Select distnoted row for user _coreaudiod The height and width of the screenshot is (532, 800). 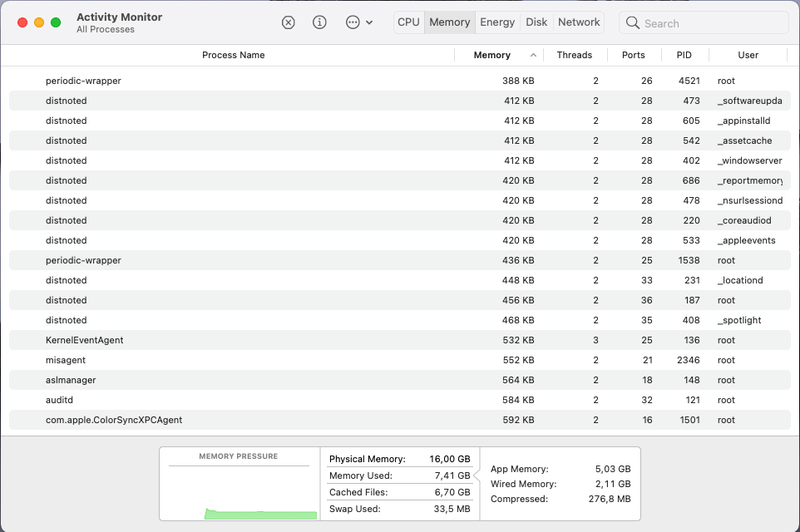400,220
